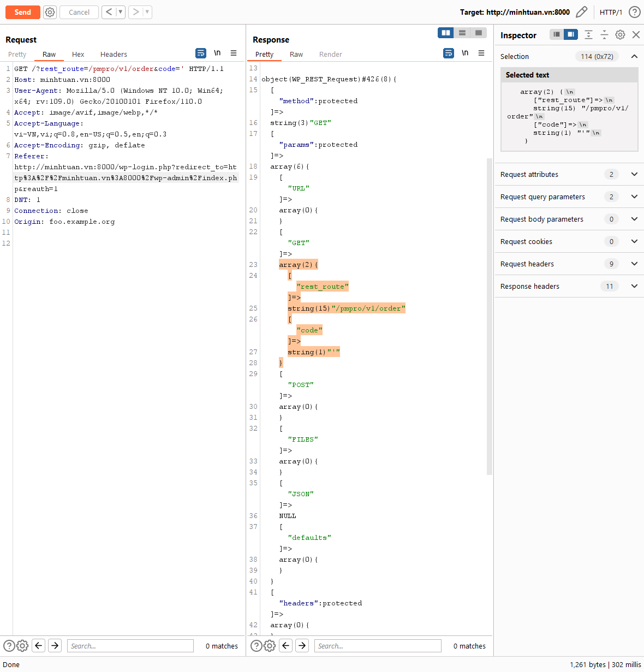Go back to previous request in history

109,12
